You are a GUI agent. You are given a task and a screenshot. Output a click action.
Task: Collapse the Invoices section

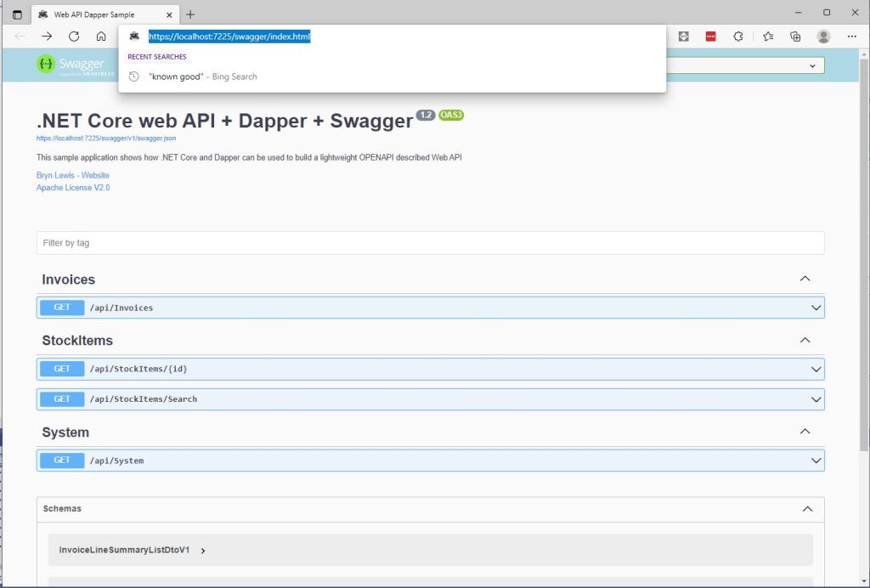(x=805, y=280)
